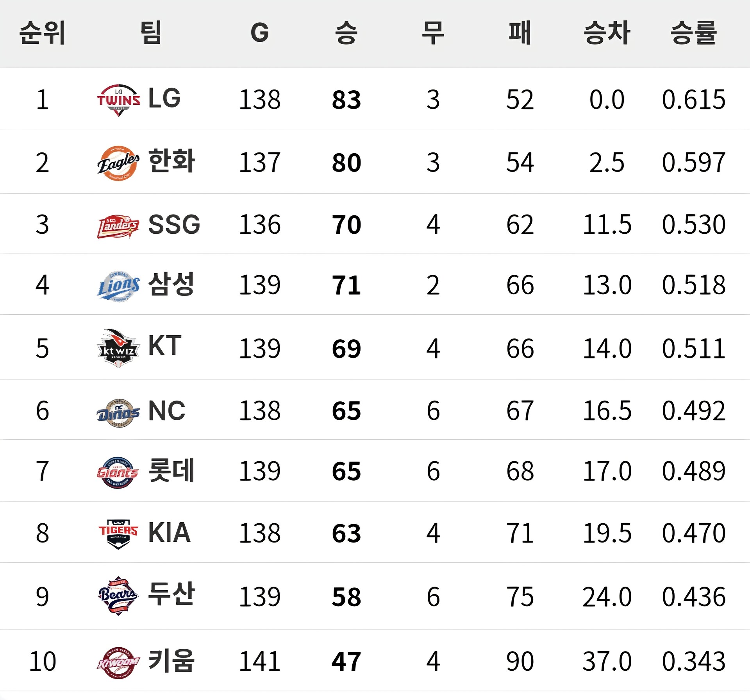Select the 두산 team name
Viewport: 750px width, 700px height.
coord(171,594)
